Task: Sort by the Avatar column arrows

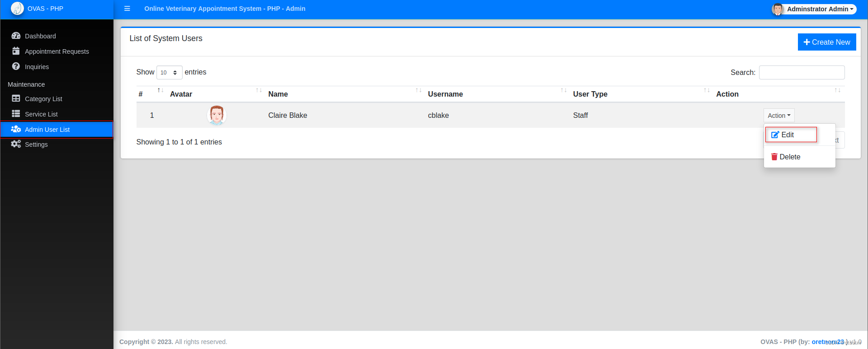Action: 259,90
